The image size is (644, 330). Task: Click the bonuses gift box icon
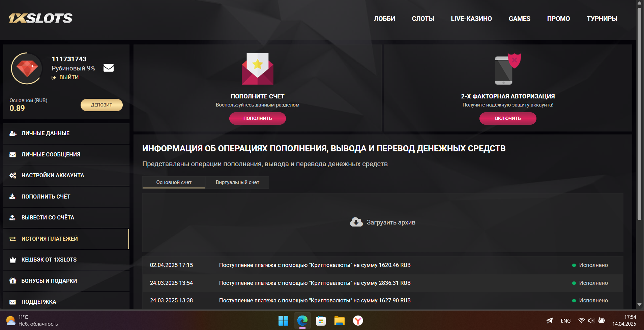(x=13, y=281)
